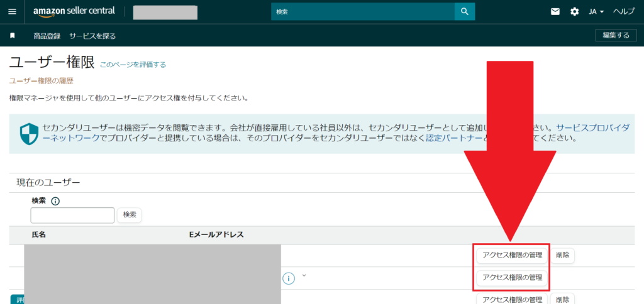
Task: Click the このページを評価する link
Action: point(133,64)
